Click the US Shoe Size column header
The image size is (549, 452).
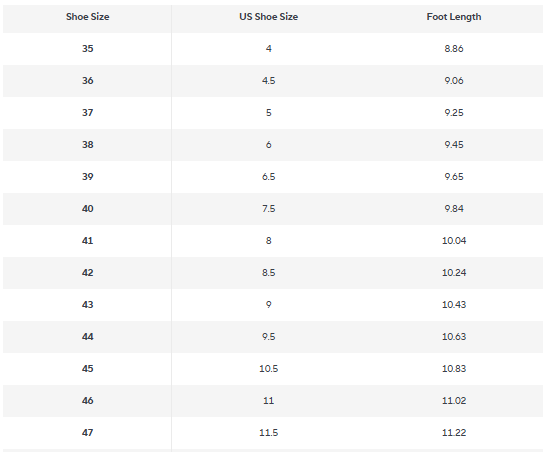(x=269, y=17)
